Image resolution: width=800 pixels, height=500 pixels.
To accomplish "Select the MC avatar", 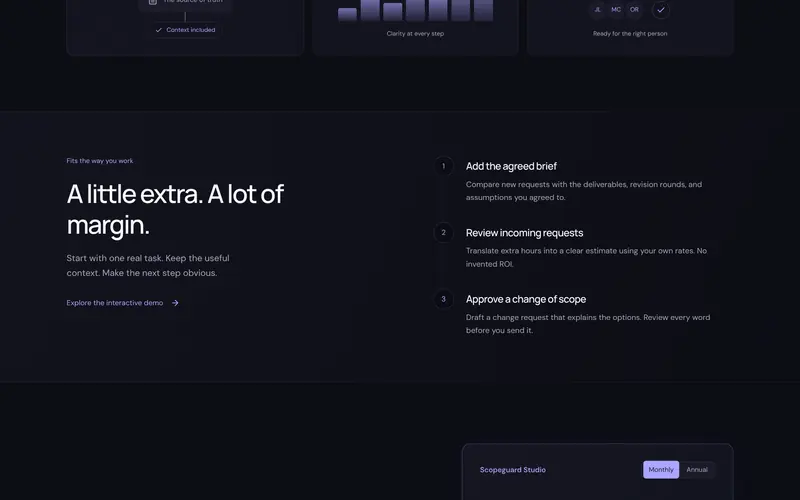I will coord(616,10).
